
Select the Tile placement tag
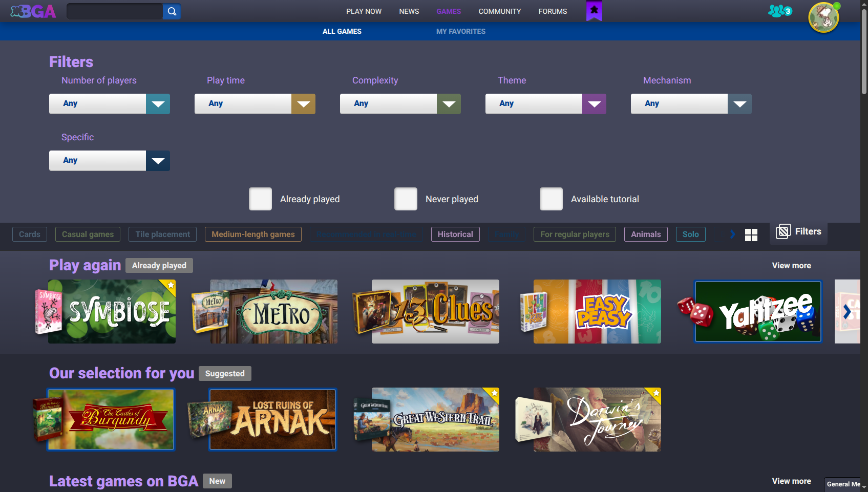pyautogui.click(x=163, y=234)
